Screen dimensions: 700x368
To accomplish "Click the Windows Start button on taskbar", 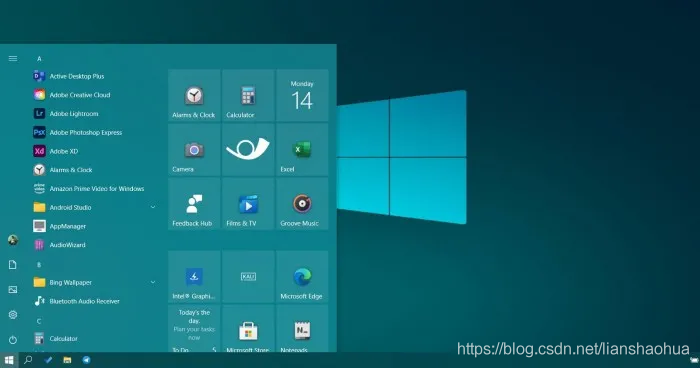I will 9,360.
